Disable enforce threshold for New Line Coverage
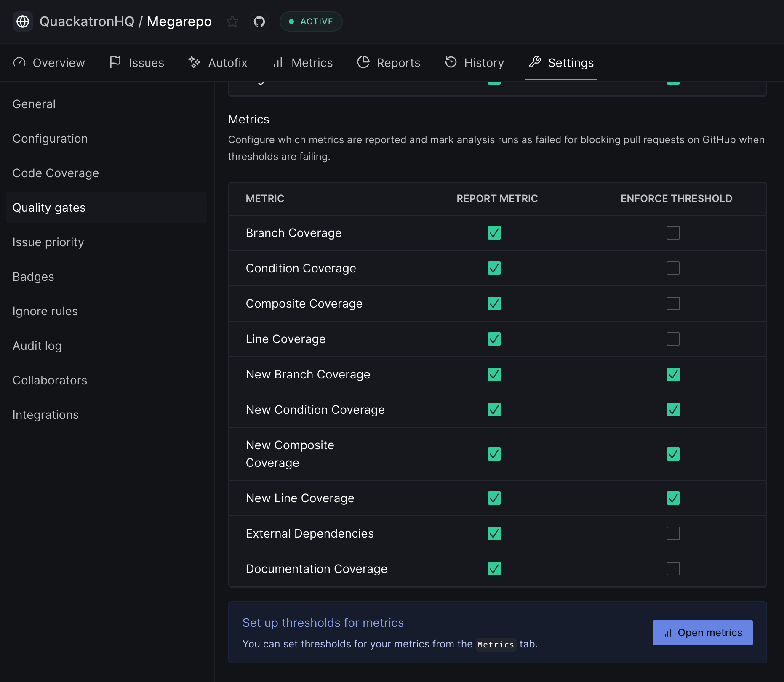 point(673,498)
